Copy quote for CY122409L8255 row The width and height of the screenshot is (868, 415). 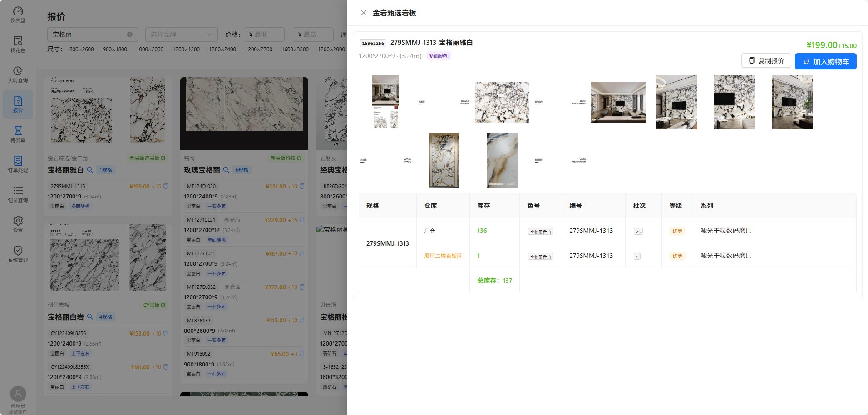tap(166, 333)
